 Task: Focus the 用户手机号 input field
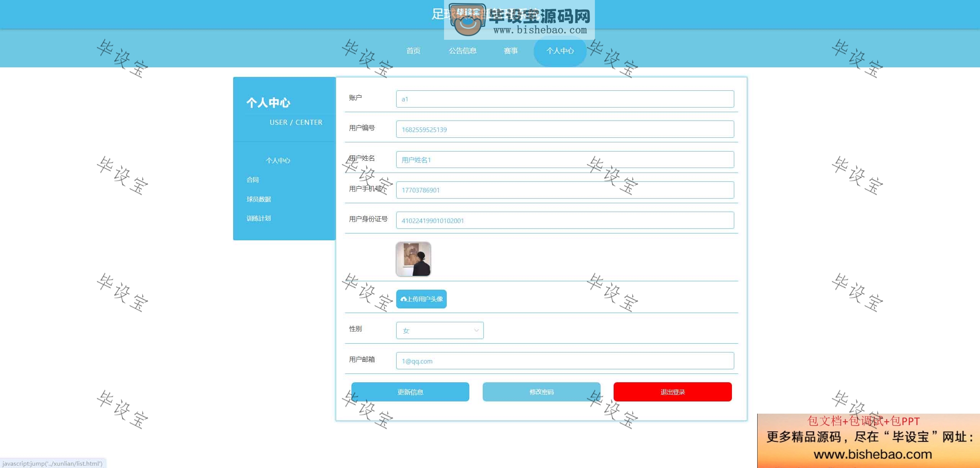pyautogui.click(x=565, y=190)
